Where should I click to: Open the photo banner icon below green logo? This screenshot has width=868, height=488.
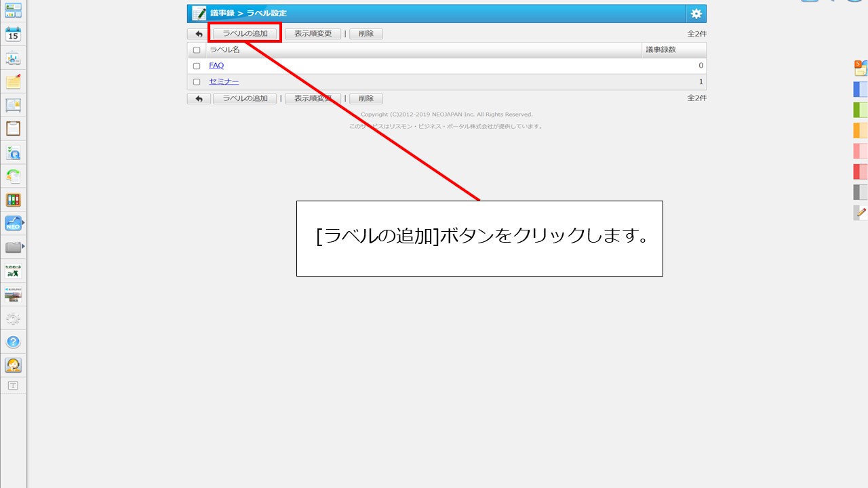coord(13,294)
